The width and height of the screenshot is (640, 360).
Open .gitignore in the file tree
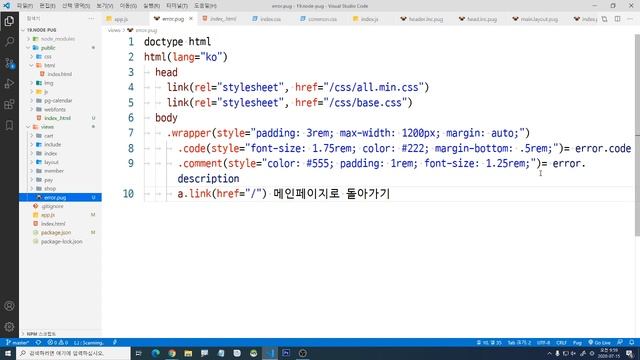point(60,206)
